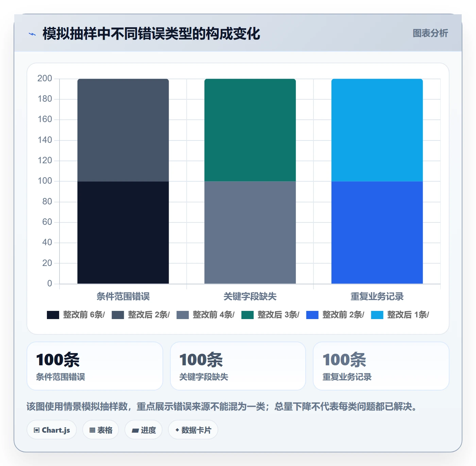Select the Chart.js tag chip
Viewport: 476px width, 466px height.
(x=52, y=430)
